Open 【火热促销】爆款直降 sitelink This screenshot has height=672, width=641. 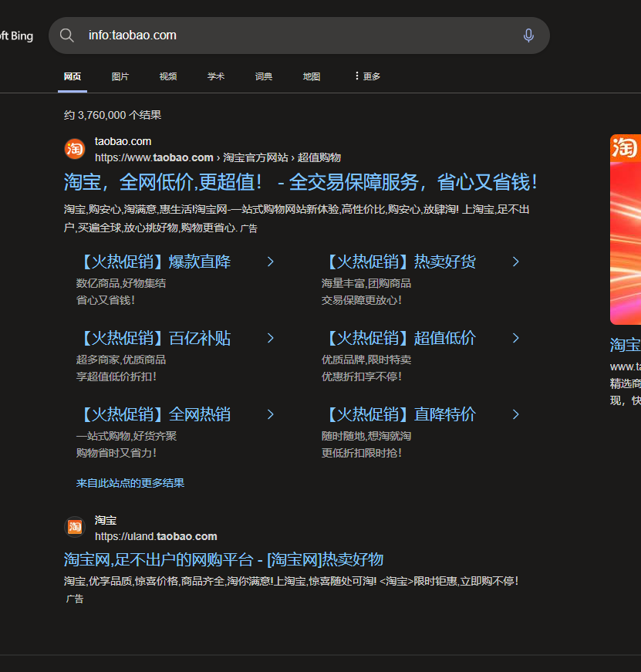pyautogui.click(x=154, y=262)
